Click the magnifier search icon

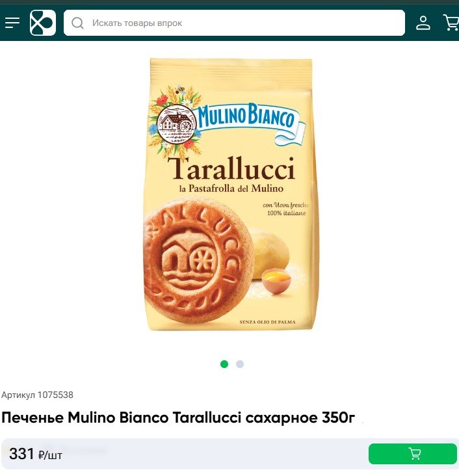77,23
